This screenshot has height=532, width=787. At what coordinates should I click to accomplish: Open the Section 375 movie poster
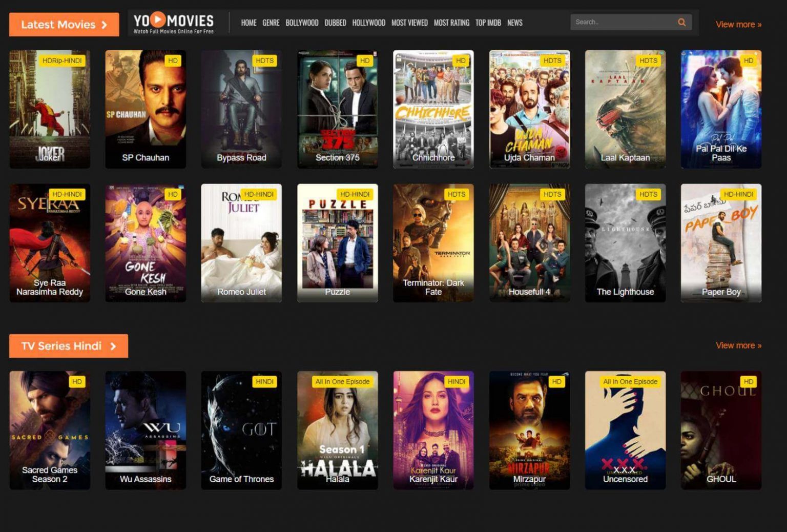[338, 109]
